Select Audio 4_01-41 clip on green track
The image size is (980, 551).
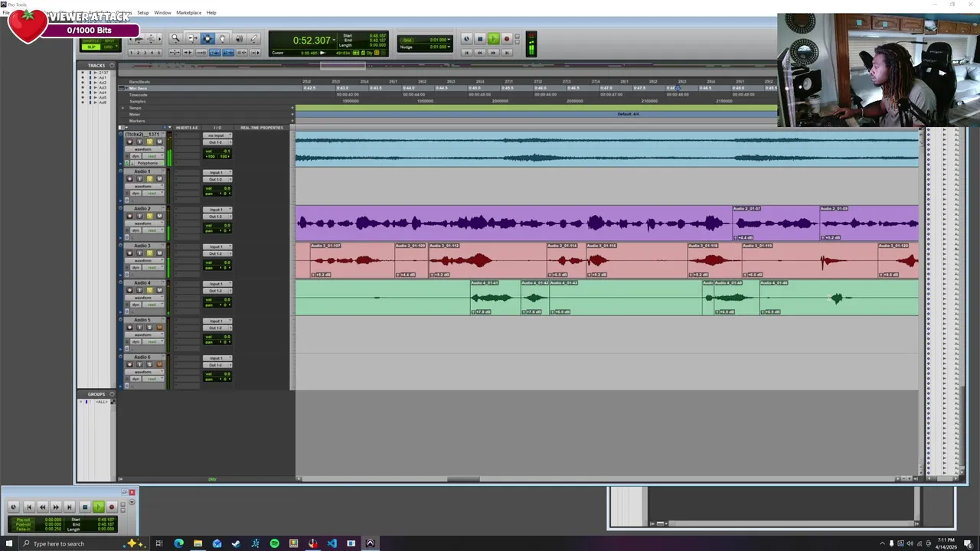pos(495,297)
